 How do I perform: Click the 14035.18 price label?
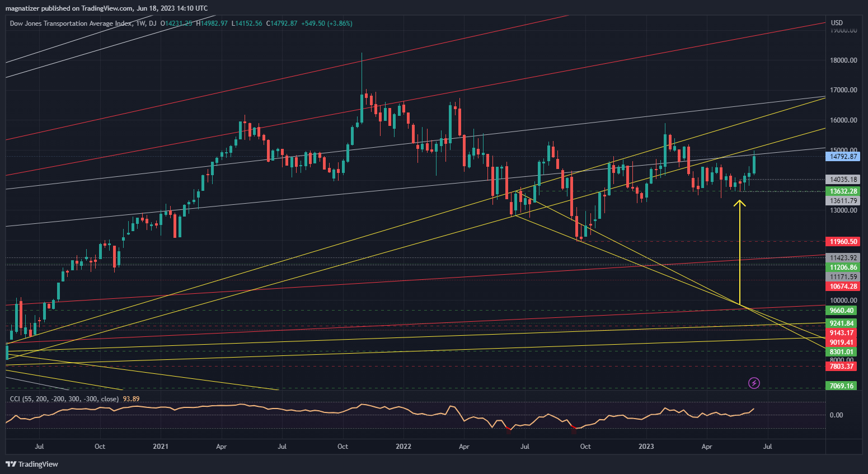tap(843, 180)
